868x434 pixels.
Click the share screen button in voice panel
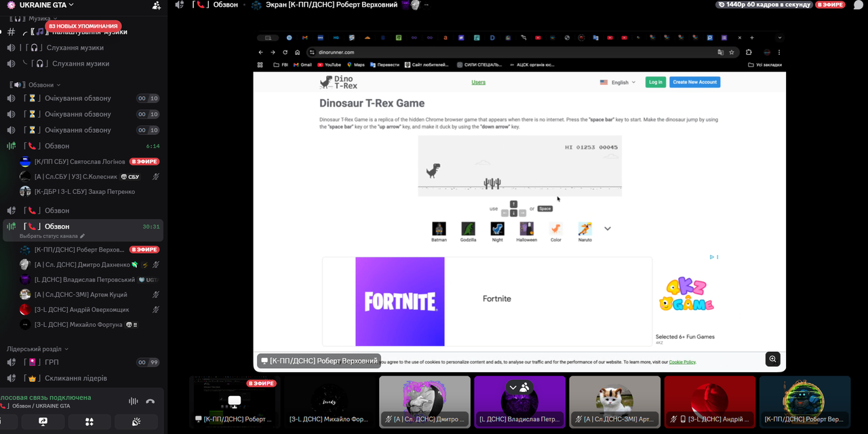click(43, 422)
